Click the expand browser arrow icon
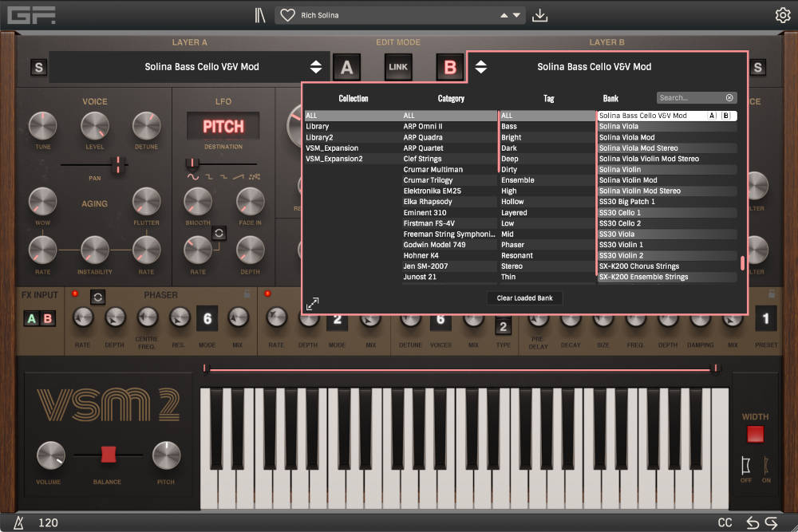Image resolution: width=798 pixels, height=532 pixels. coord(313,304)
